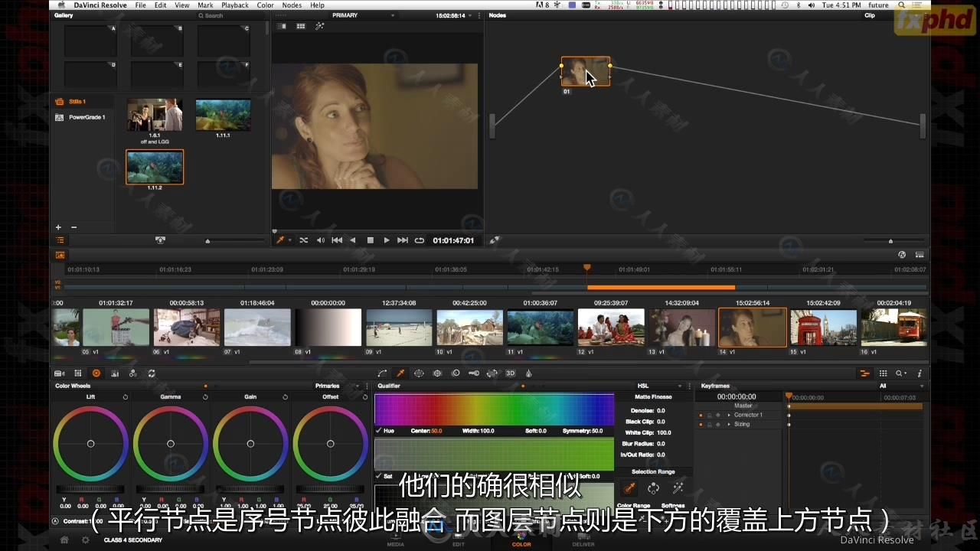Reset the Lift color wheel
980x551 pixels.
pos(125,397)
